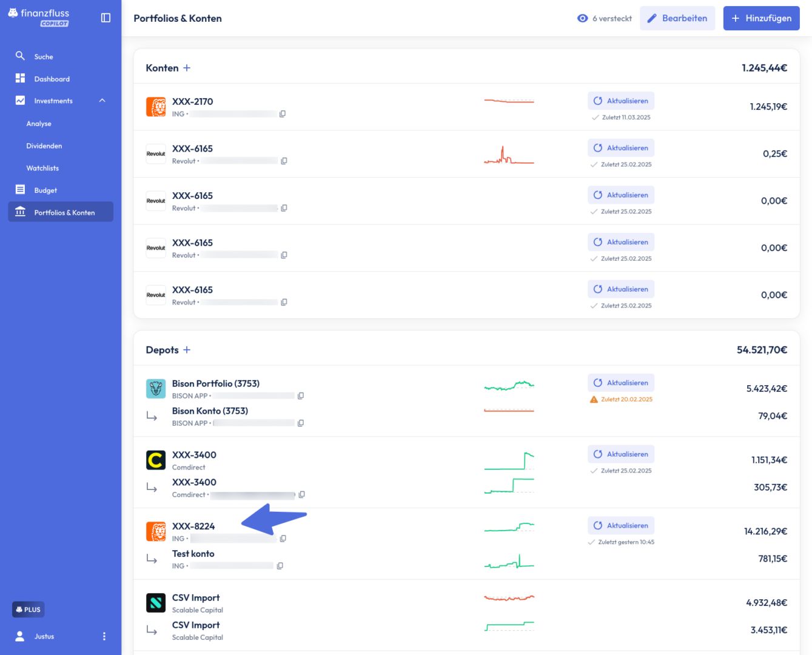Add a new account via Konten plus
The height and width of the screenshot is (655, 812).
pyautogui.click(x=187, y=68)
